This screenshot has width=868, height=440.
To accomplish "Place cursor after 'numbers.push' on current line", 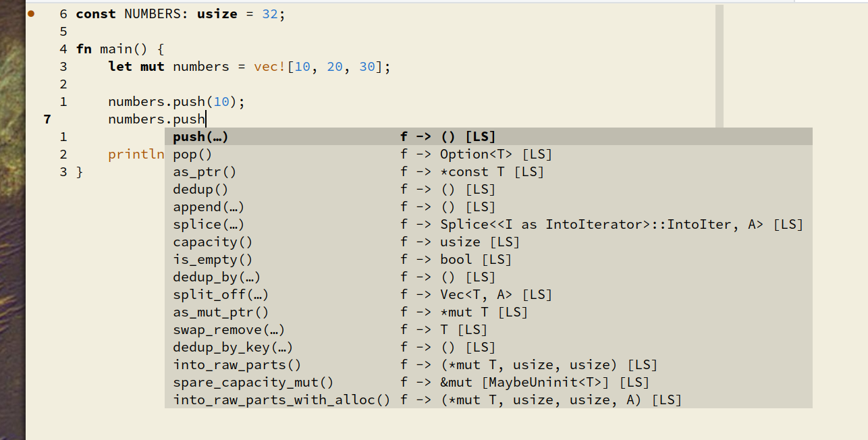I will pos(205,119).
